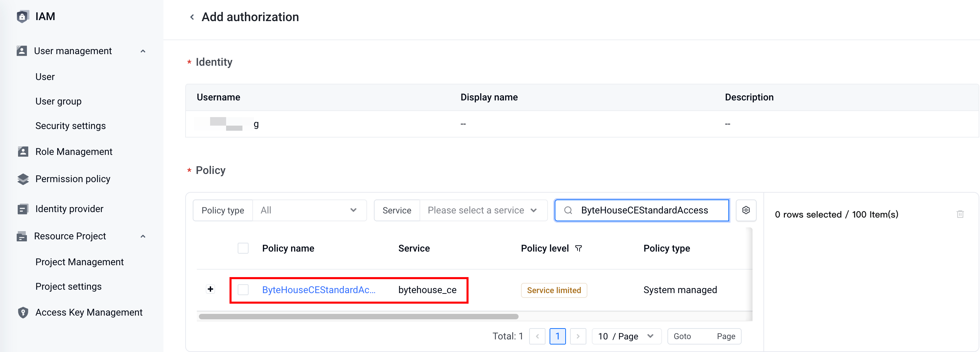This screenshot has width=980, height=352.
Task: Go to User group in sidebar
Action: [x=58, y=101]
